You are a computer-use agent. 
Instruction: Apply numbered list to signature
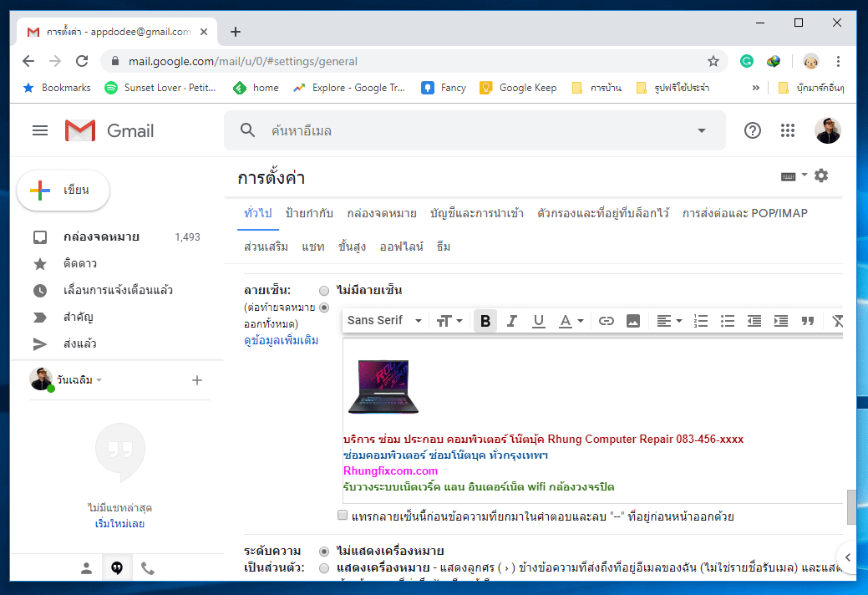coord(701,321)
